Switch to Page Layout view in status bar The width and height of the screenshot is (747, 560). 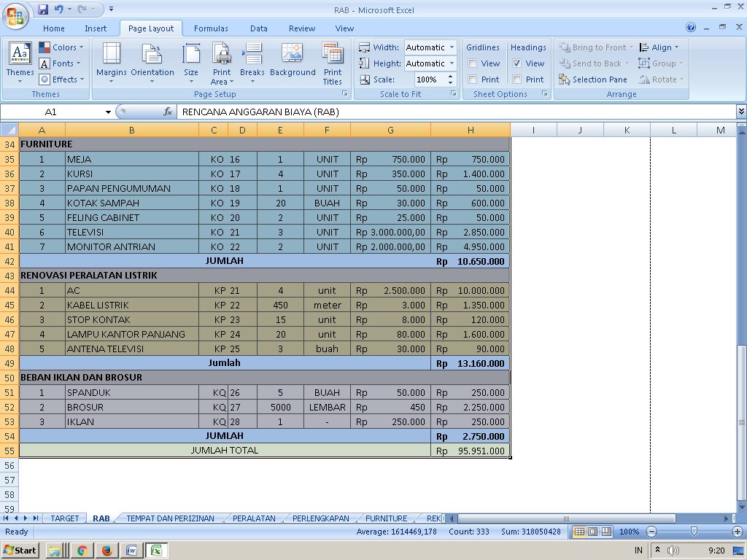[x=592, y=532]
